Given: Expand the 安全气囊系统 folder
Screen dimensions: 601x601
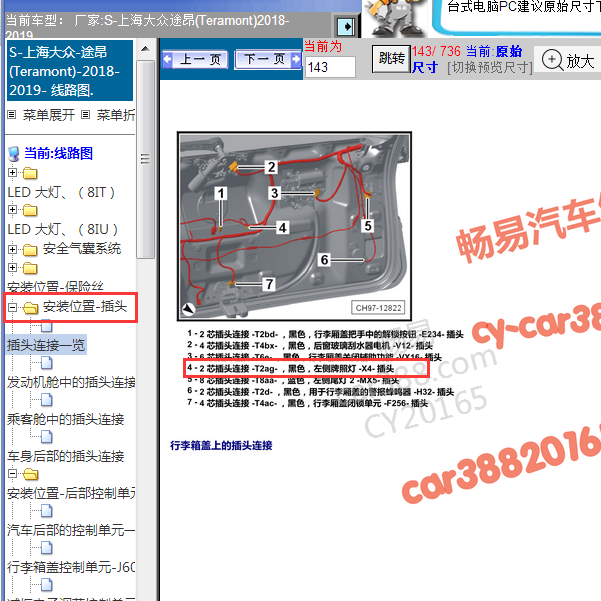Looking at the screenshot, I should click(12, 250).
